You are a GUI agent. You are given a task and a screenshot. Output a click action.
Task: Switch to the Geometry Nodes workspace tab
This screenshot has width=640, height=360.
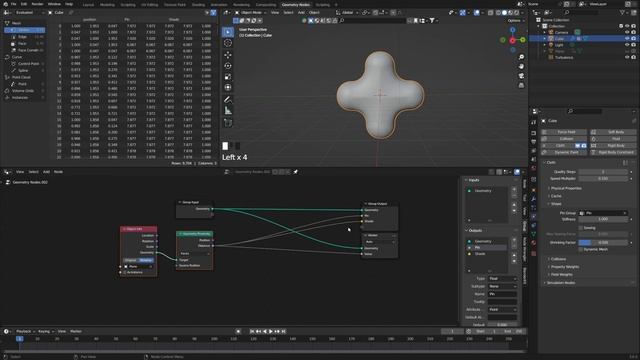click(296, 4)
